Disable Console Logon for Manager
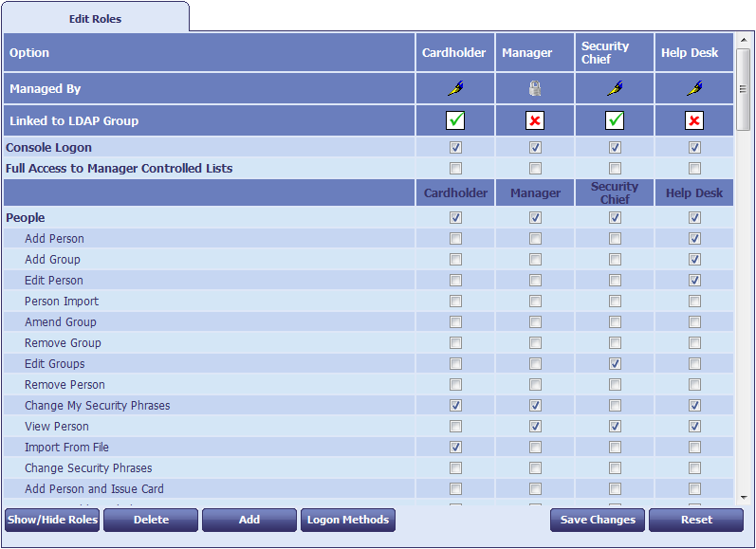The image size is (756, 549). point(535,148)
